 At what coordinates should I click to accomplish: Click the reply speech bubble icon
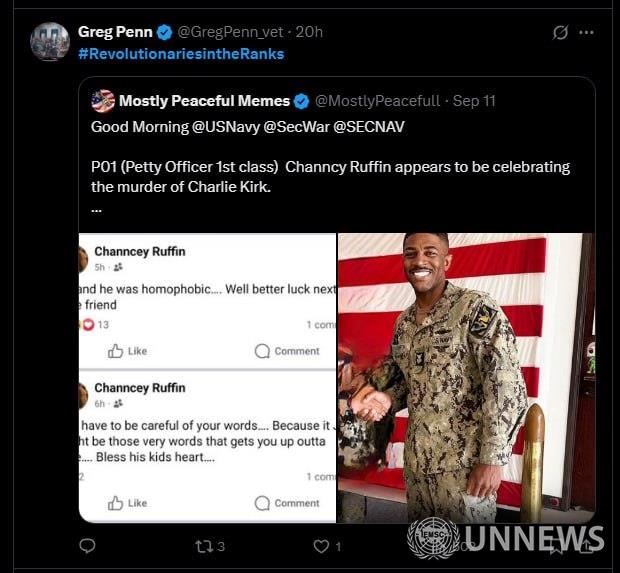point(87,546)
